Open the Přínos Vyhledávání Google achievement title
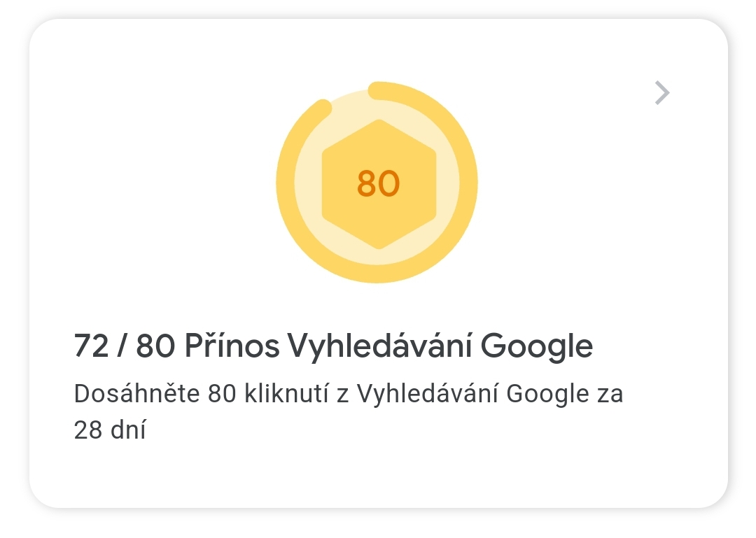The width and height of the screenshot is (756, 538). pyautogui.click(x=388, y=346)
